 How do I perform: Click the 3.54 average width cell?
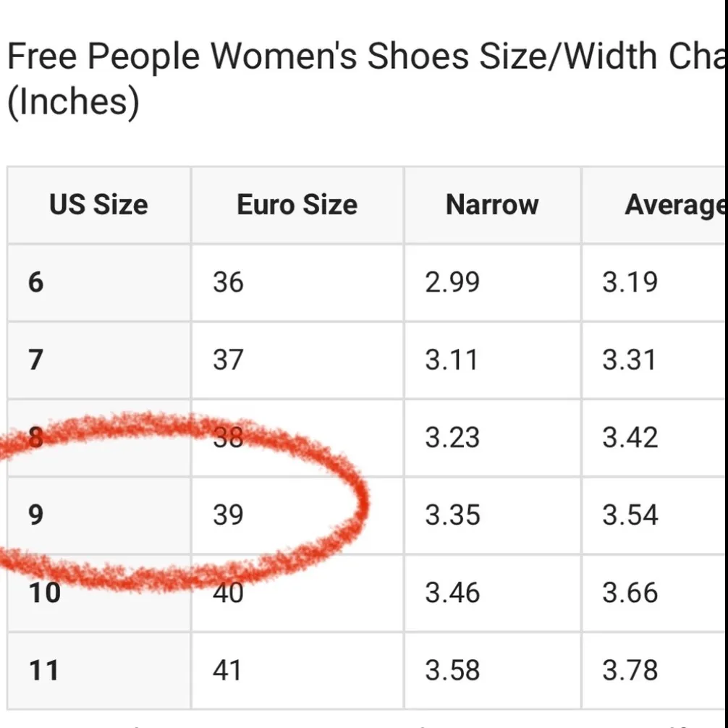click(630, 515)
